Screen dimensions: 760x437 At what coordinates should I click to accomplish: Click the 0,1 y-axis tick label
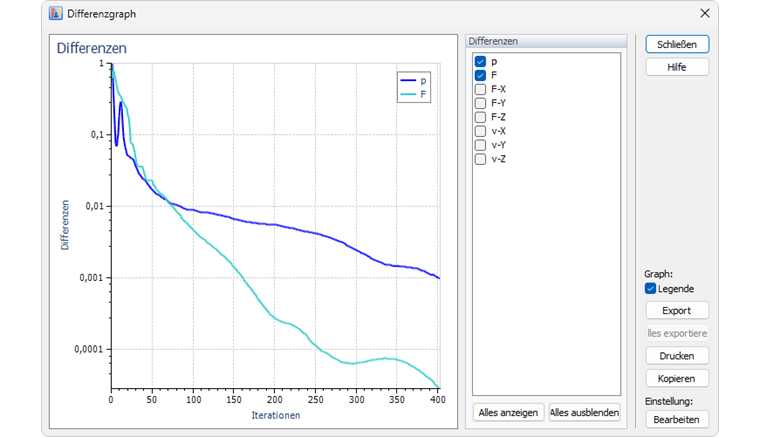pyautogui.click(x=97, y=135)
